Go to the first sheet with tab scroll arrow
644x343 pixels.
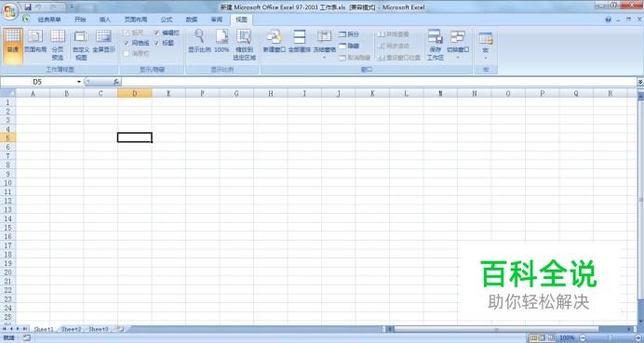click(x=5, y=329)
